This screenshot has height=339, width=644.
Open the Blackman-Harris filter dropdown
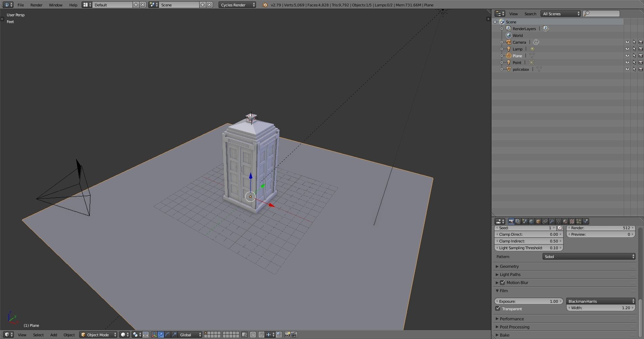601,301
